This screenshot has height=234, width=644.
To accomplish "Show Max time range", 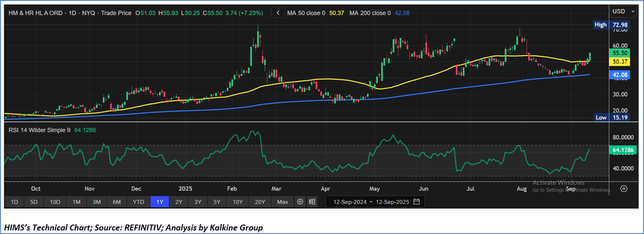I will point(282,202).
